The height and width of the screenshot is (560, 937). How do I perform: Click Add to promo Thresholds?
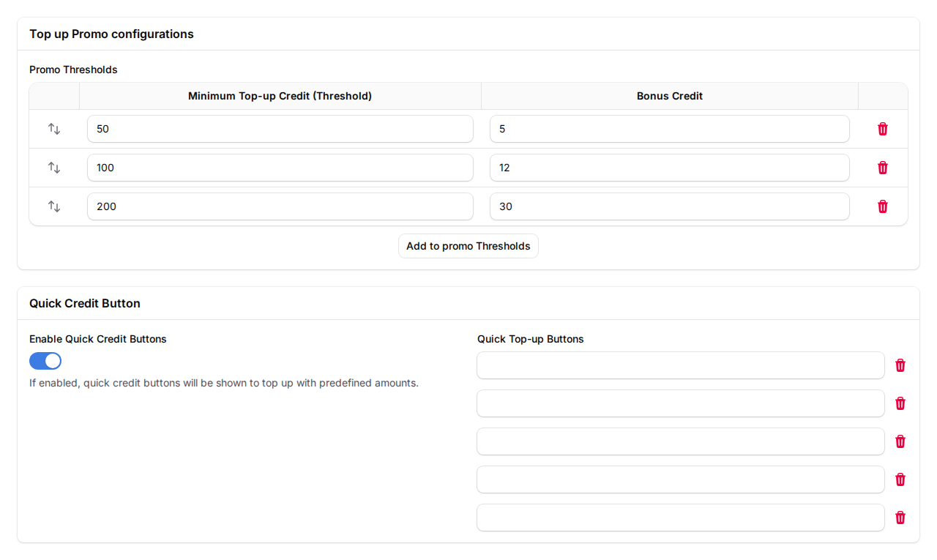tap(468, 245)
